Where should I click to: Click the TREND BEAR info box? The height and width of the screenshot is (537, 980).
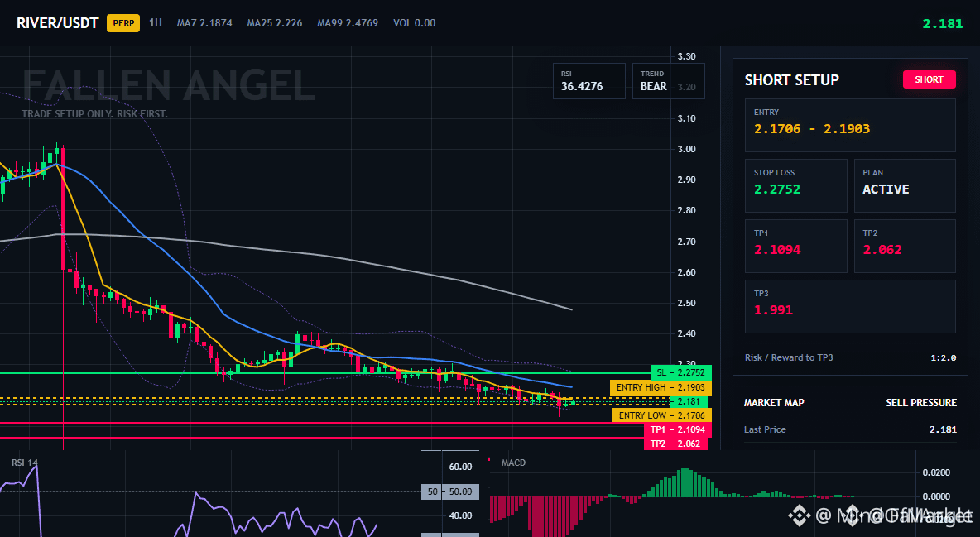tap(668, 81)
